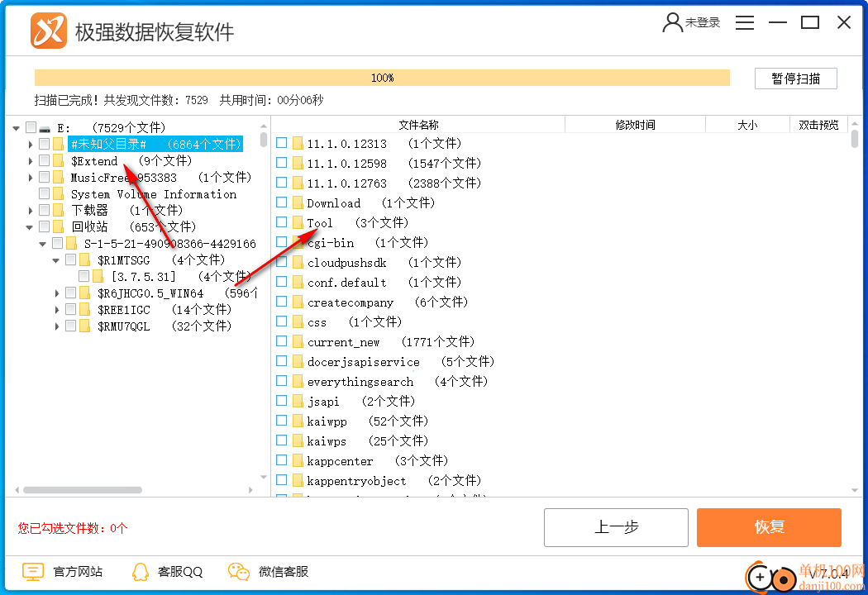This screenshot has height=595, width=868.
Task: Open the 微信客服 link
Action: pyautogui.click(x=284, y=572)
